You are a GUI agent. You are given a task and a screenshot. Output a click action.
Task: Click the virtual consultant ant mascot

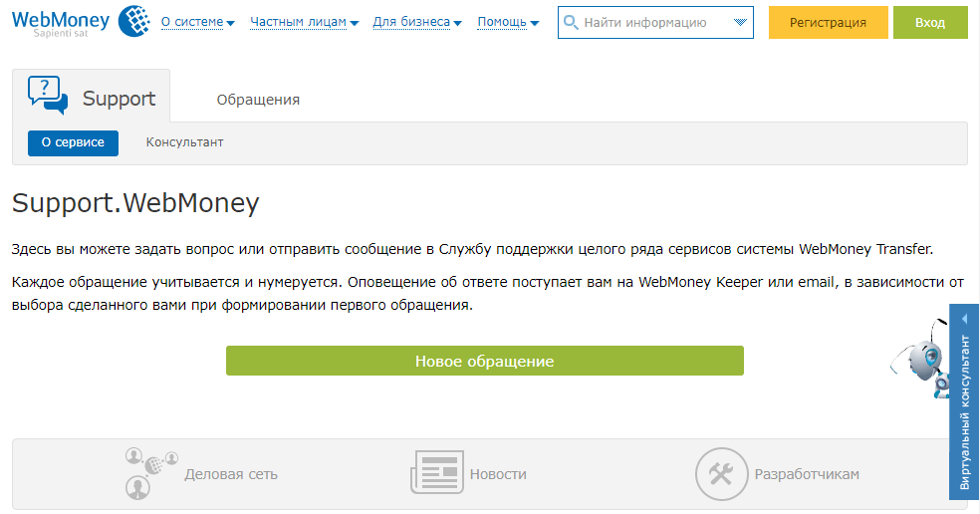919,360
